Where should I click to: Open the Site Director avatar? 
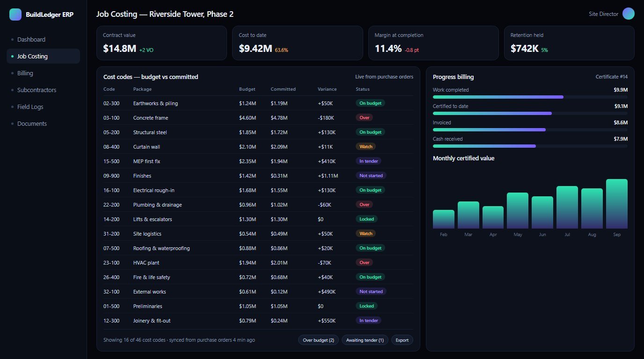[x=629, y=14]
